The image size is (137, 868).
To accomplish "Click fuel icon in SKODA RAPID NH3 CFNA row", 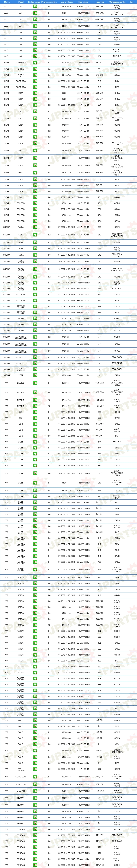I will [x=35, y=331].
